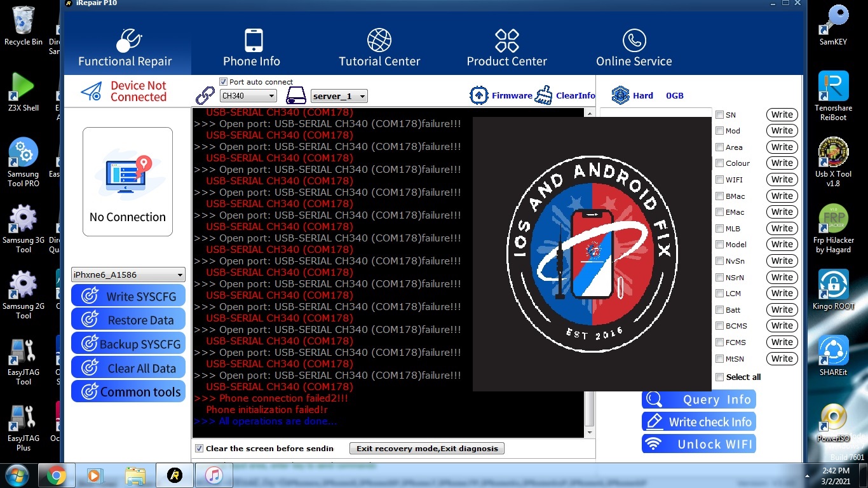This screenshot has width=868, height=488.
Task: Enable the WIFI checkbox
Action: [x=720, y=180]
